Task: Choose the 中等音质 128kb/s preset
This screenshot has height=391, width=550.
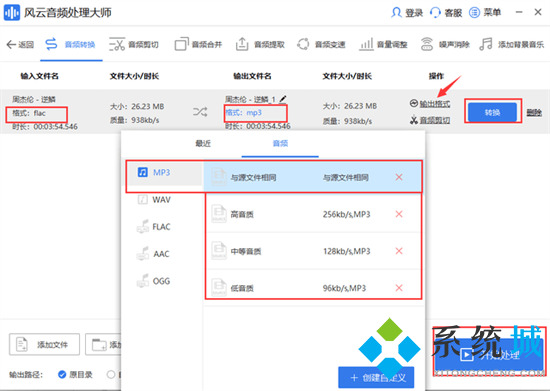Action: coord(313,251)
